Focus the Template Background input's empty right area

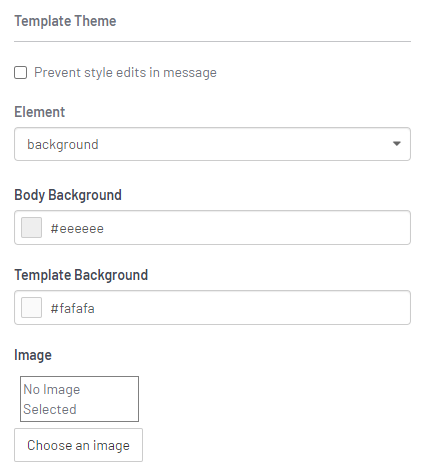pyautogui.click(x=253, y=307)
